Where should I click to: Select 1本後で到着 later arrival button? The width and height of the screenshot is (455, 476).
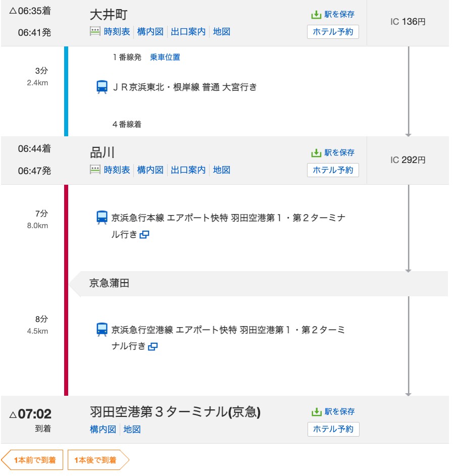pyautogui.click(x=98, y=460)
